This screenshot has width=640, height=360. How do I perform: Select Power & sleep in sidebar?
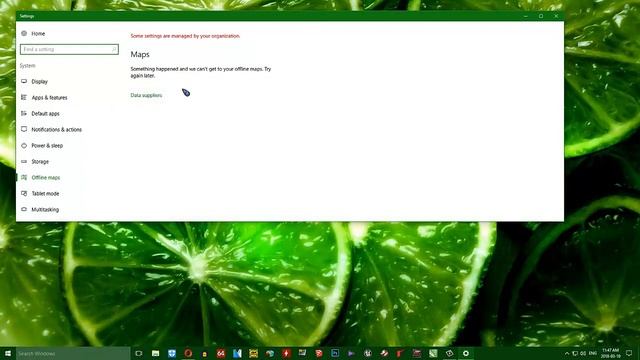[x=47, y=145]
